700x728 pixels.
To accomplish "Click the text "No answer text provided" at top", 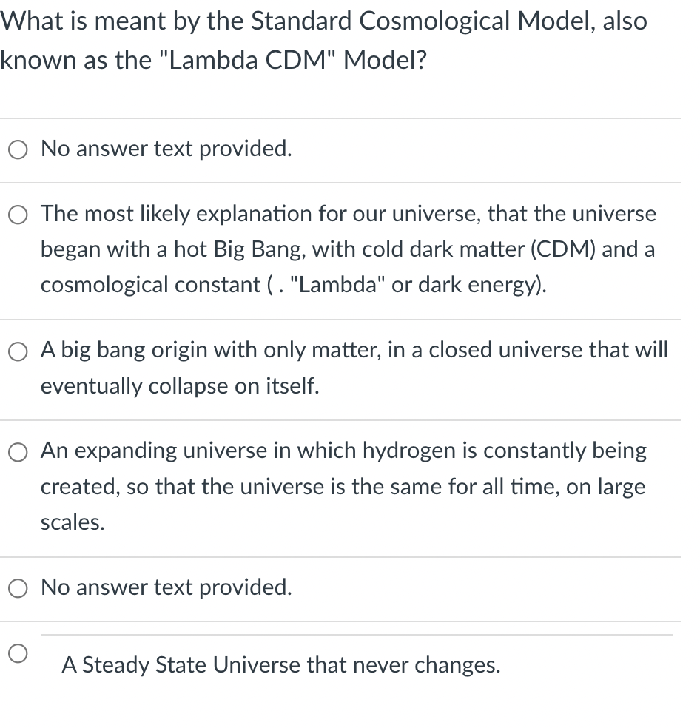I will pyautogui.click(x=166, y=149).
